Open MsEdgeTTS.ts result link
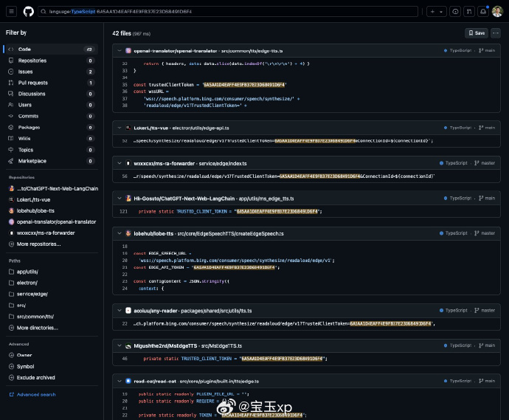The width and height of the screenshot is (509, 420). pyautogui.click(x=187, y=346)
